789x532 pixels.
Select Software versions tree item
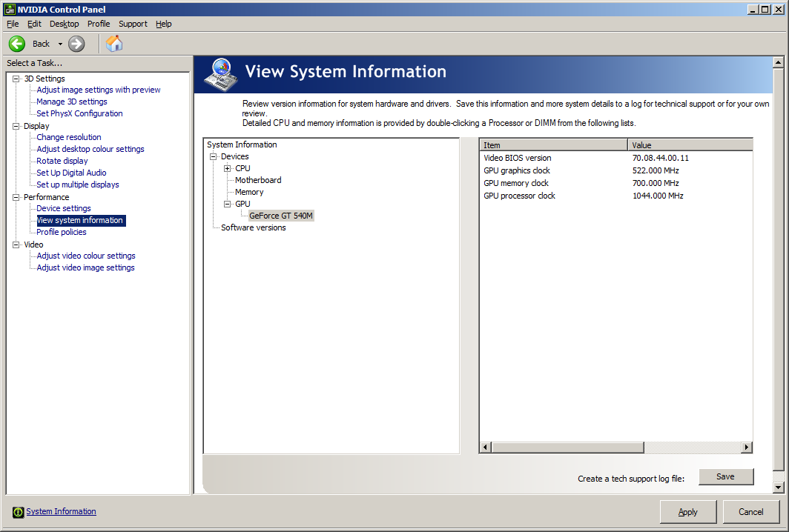point(254,227)
